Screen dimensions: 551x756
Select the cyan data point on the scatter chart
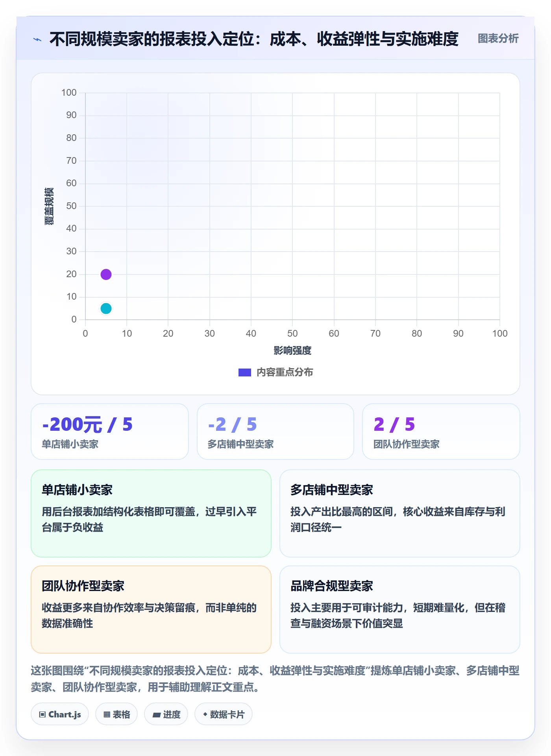tap(106, 308)
